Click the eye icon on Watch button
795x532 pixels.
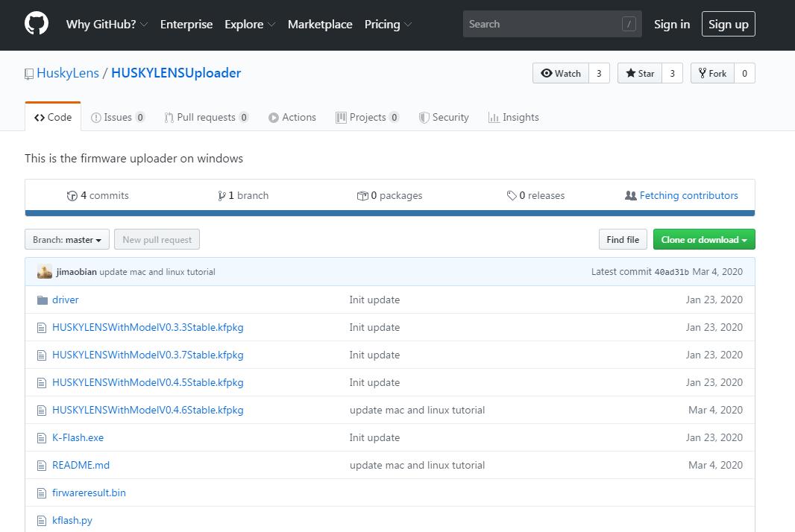tap(547, 73)
